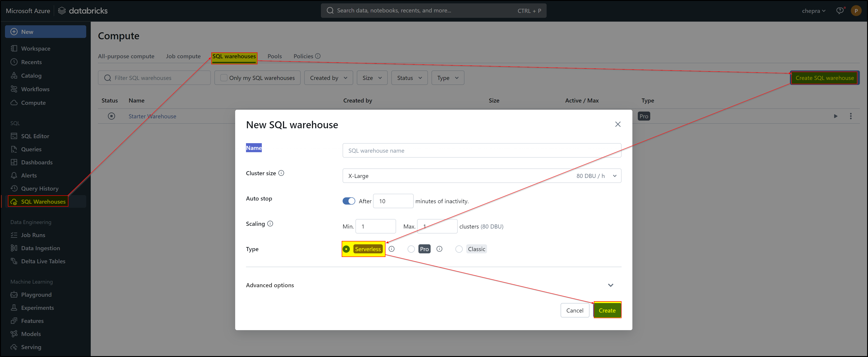Click the Workflows sidebar icon
Screen dimensions: 868x357
tap(14, 89)
